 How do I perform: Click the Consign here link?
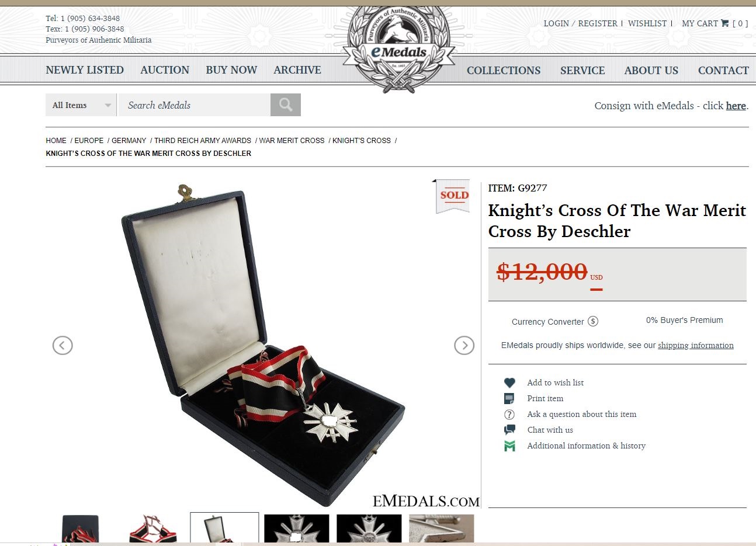pyautogui.click(x=736, y=106)
